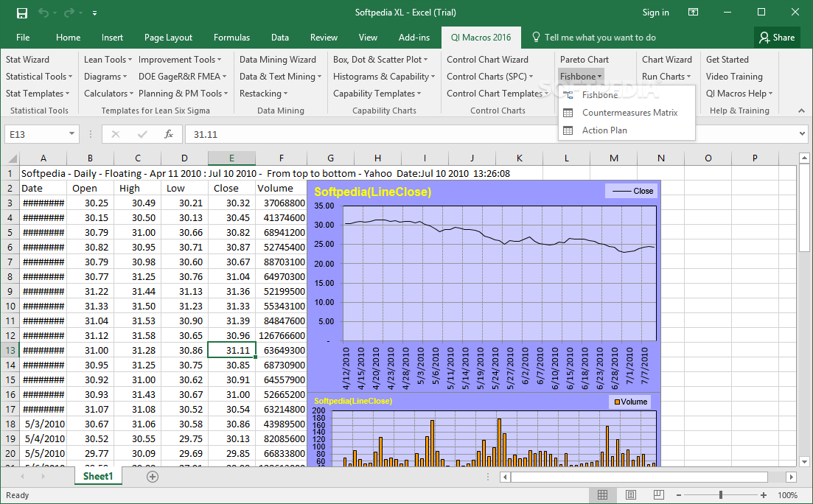Open Countermeasures Matrix template
The image size is (813, 504).
point(629,113)
